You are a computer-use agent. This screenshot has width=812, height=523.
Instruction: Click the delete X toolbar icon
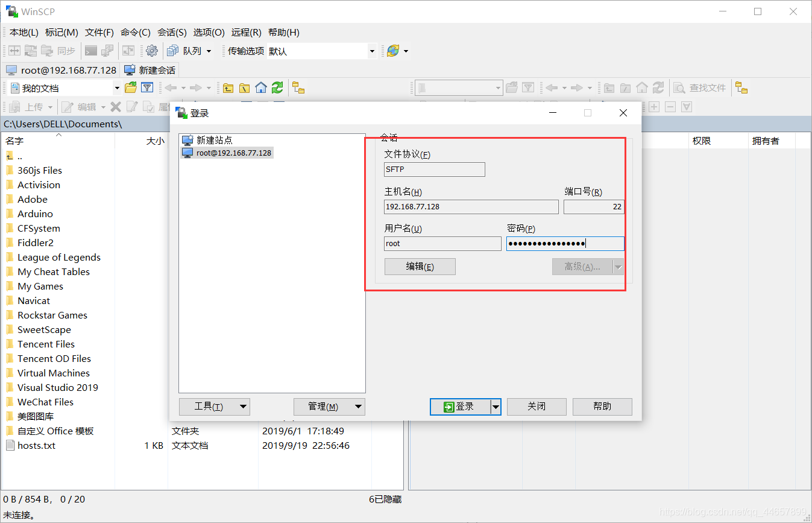point(116,107)
